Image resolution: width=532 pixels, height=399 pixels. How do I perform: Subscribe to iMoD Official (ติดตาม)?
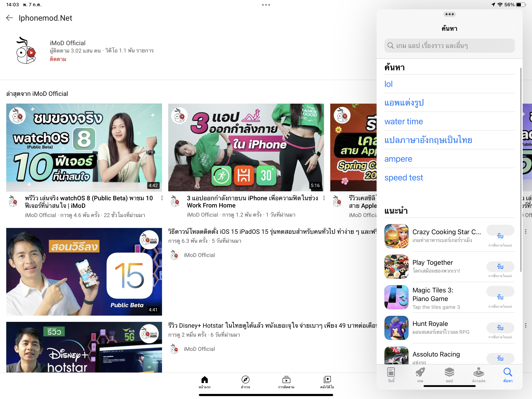(x=58, y=59)
